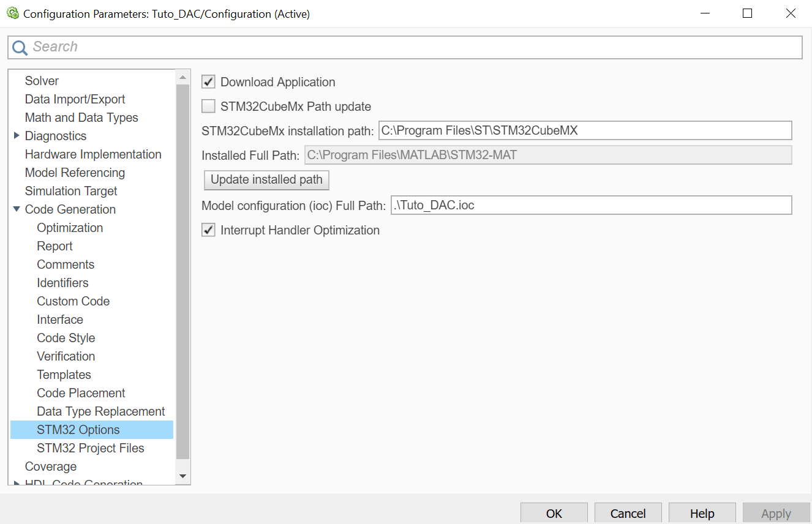This screenshot has height=524, width=812.
Task: Collapse the Code Generation tree node
Action: 17,209
